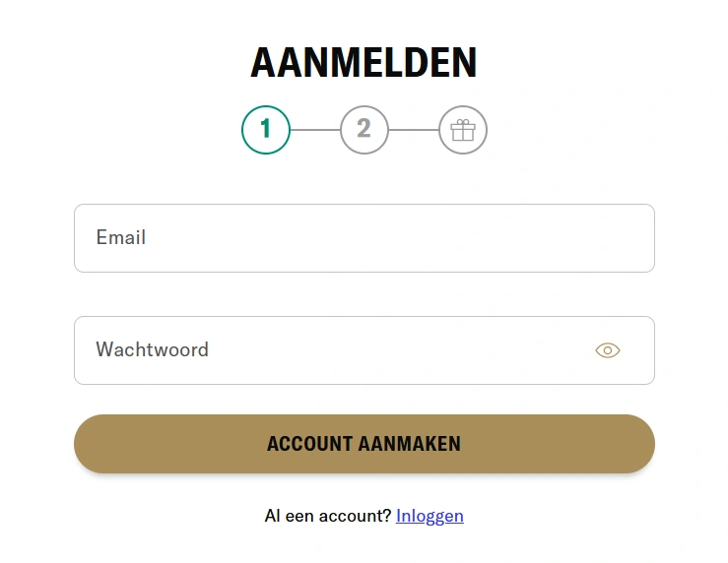Select step 1 circle in progress indicator

266,130
